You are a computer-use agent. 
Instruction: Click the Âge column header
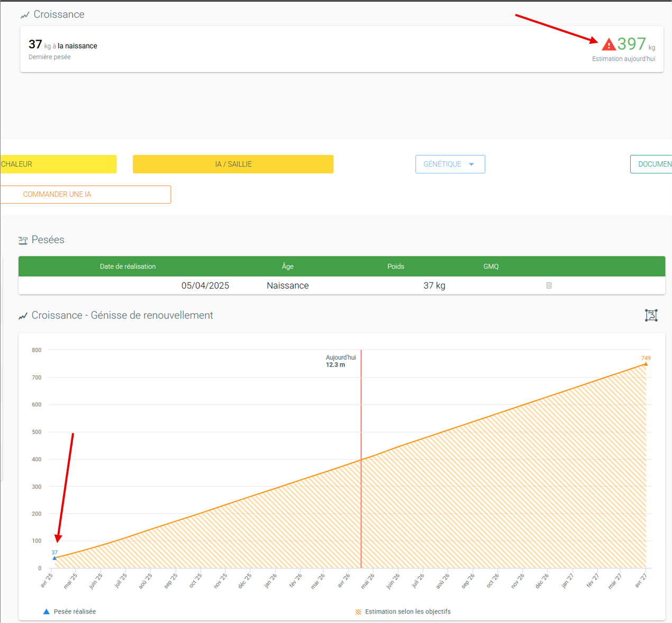coord(288,267)
